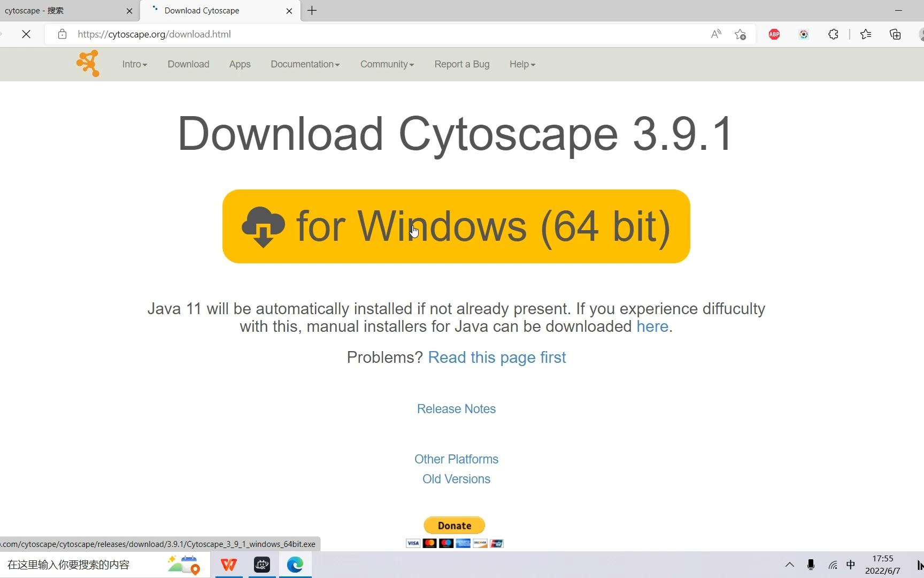The height and width of the screenshot is (578, 924).
Task: Show hidden system tray icons
Action: click(x=789, y=565)
